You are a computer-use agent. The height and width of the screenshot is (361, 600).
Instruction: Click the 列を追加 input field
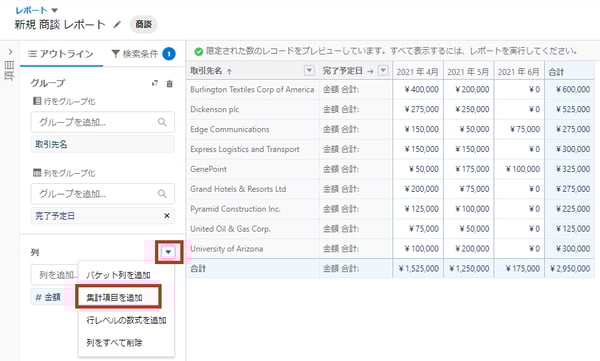tap(55, 275)
